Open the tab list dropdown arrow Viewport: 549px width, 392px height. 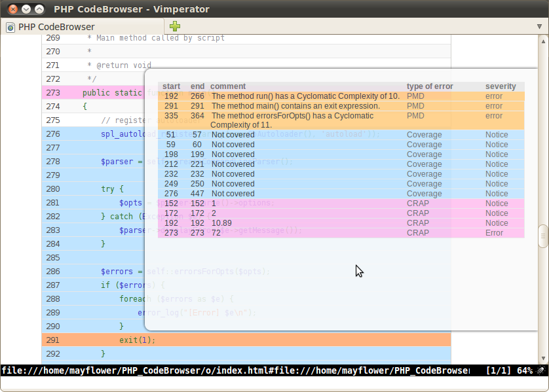point(539,27)
